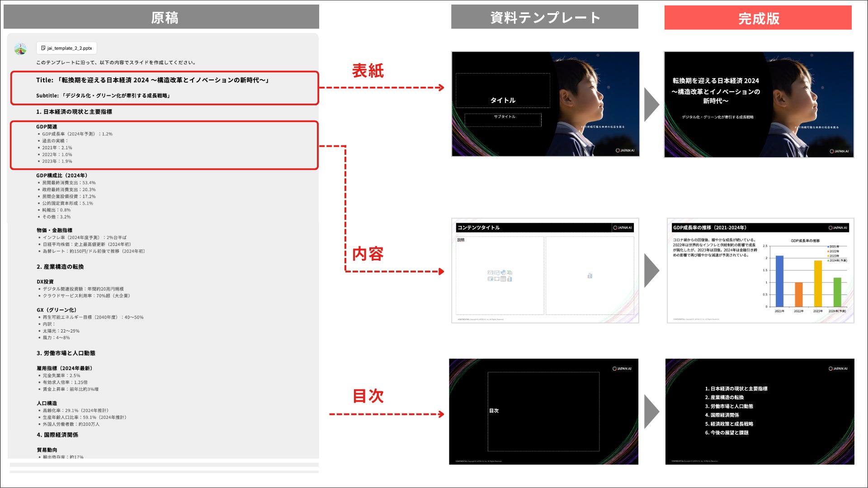Click the タイトル placeholder on template cover
This screenshot has height=488, width=868.
coord(503,100)
